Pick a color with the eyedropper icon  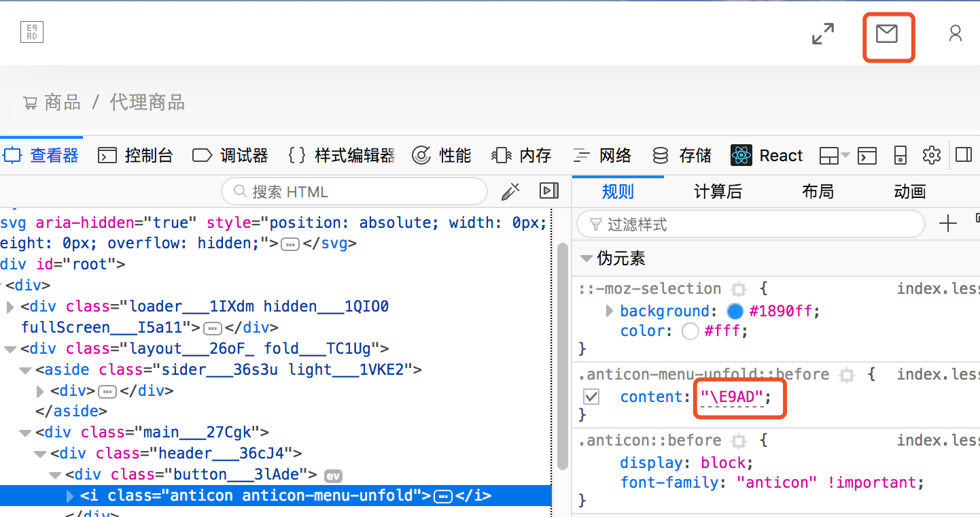510,192
